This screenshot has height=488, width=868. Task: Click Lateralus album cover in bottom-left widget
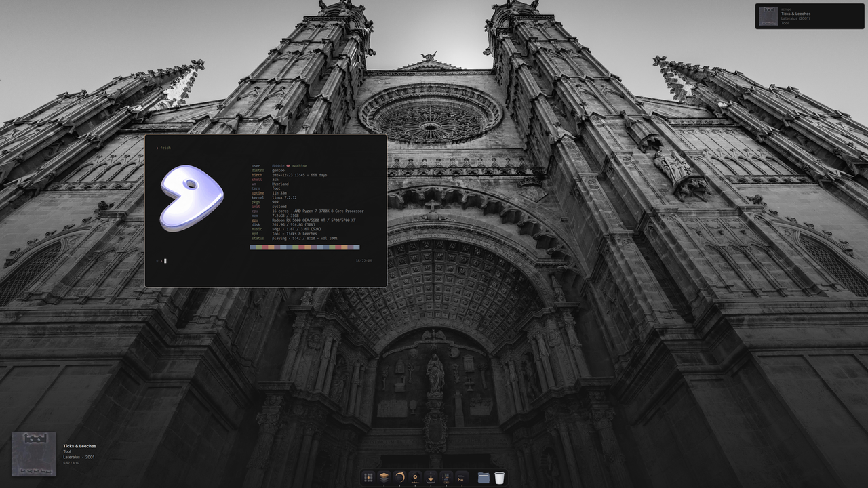[34, 454]
